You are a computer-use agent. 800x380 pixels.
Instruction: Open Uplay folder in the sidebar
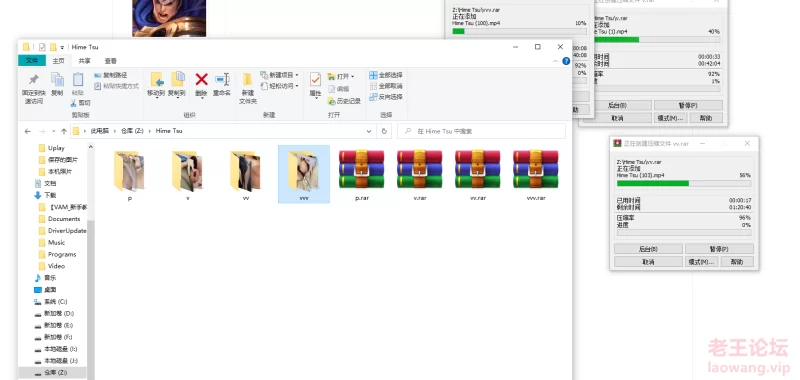pos(56,148)
